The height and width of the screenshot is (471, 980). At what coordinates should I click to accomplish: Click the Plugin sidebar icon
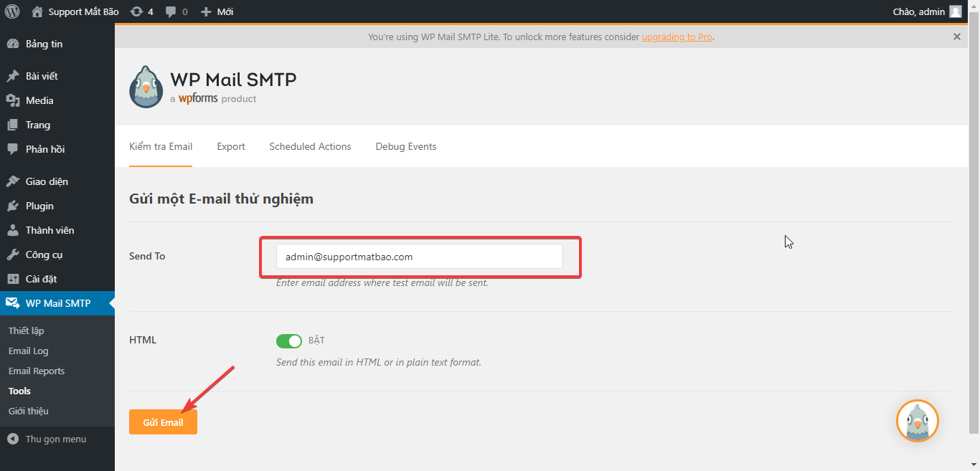tap(13, 206)
